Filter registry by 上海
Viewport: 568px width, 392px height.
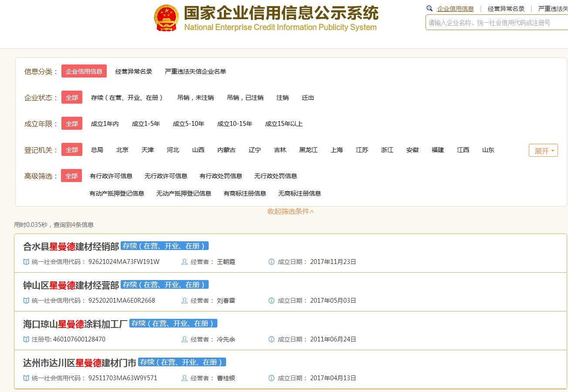click(337, 150)
